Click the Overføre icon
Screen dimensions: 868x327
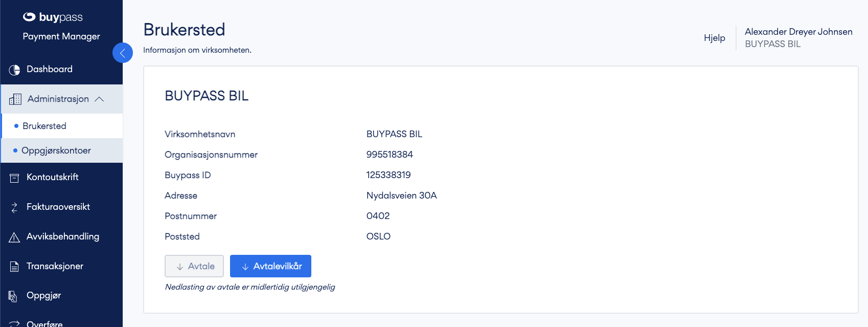(14, 324)
